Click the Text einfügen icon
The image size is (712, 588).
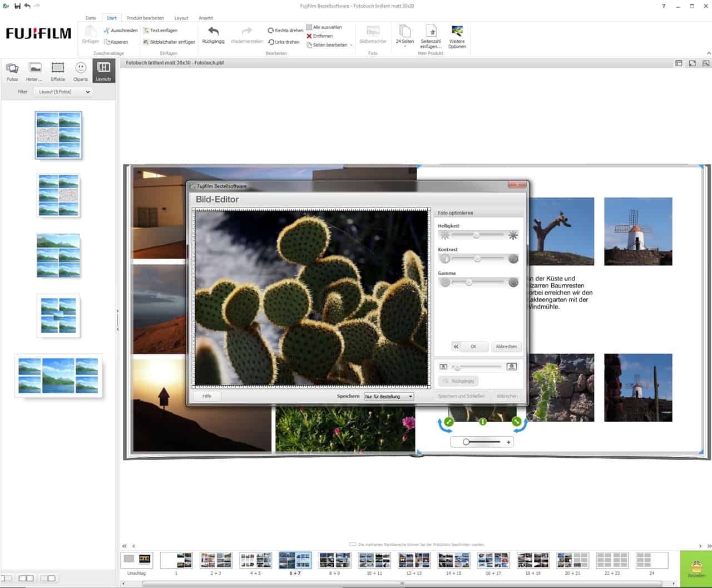coord(146,31)
